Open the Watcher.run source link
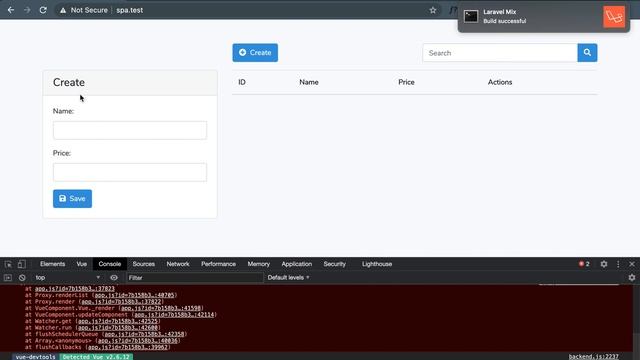Image resolution: width=640 pixels, height=360 pixels. 118,328
